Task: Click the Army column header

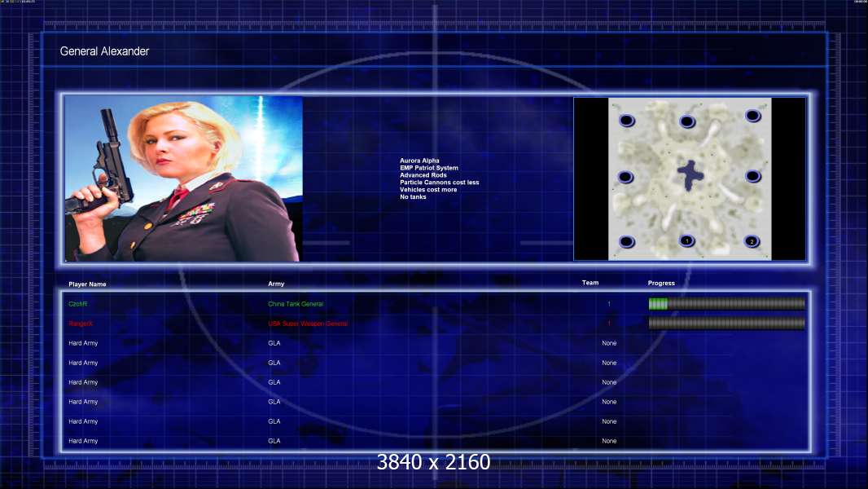Action: [276, 284]
